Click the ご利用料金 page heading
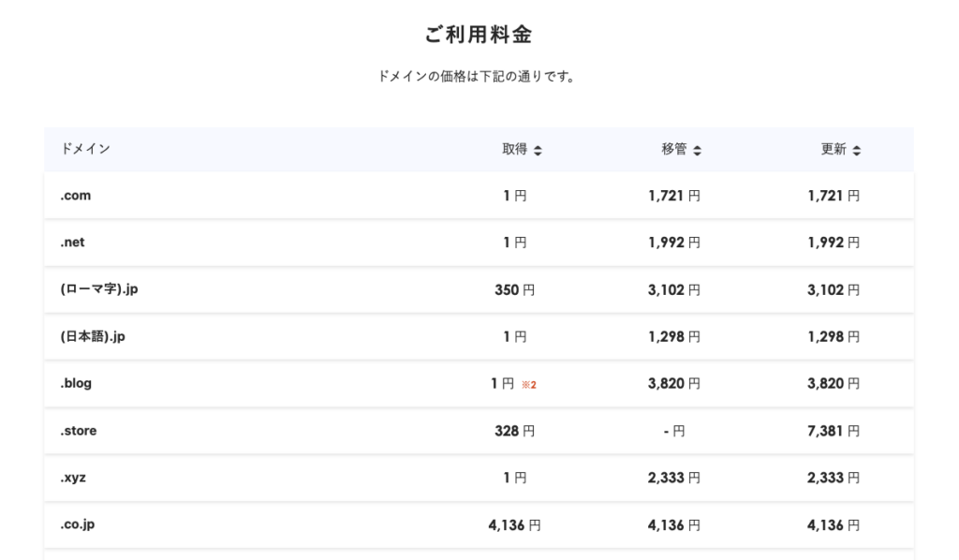This screenshot has width=959, height=560. [x=479, y=36]
